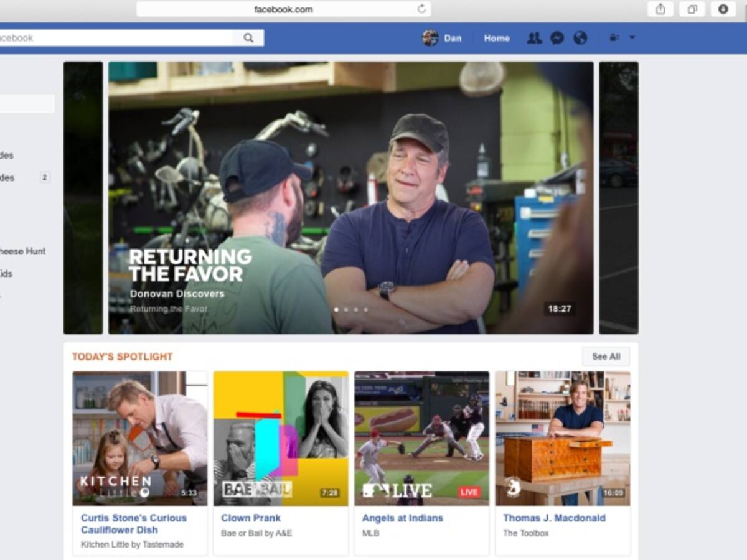This screenshot has height=560, width=747.
Task: Open the Safari share sheet icon
Action: (x=660, y=9)
